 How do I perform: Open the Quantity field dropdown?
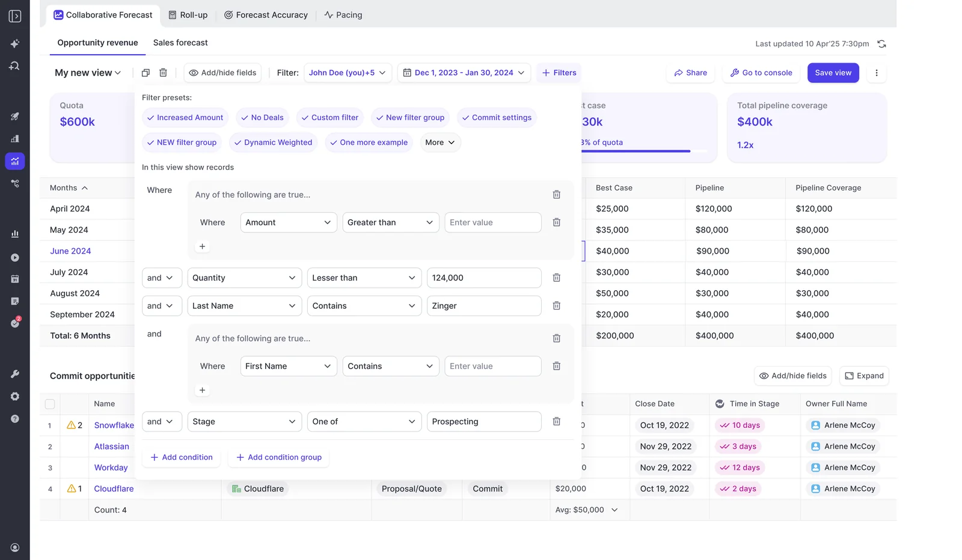point(245,278)
